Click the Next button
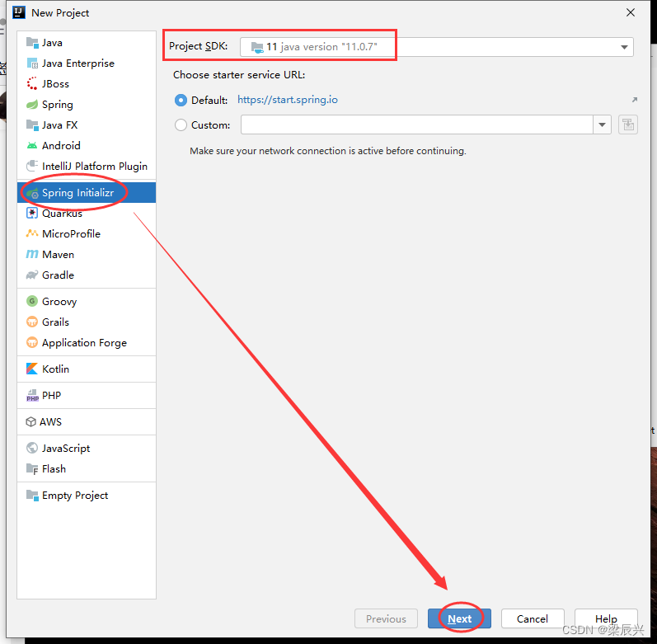 coord(459,618)
